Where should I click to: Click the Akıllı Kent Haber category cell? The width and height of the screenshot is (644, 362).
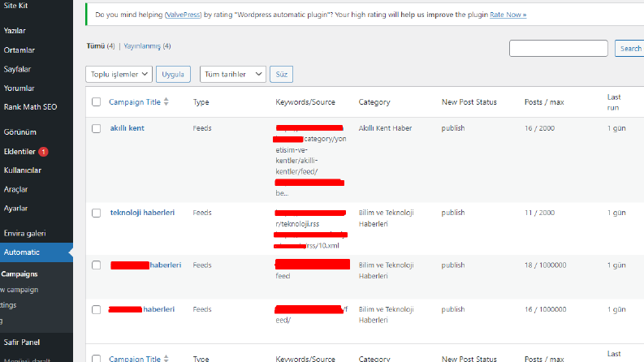pos(385,128)
